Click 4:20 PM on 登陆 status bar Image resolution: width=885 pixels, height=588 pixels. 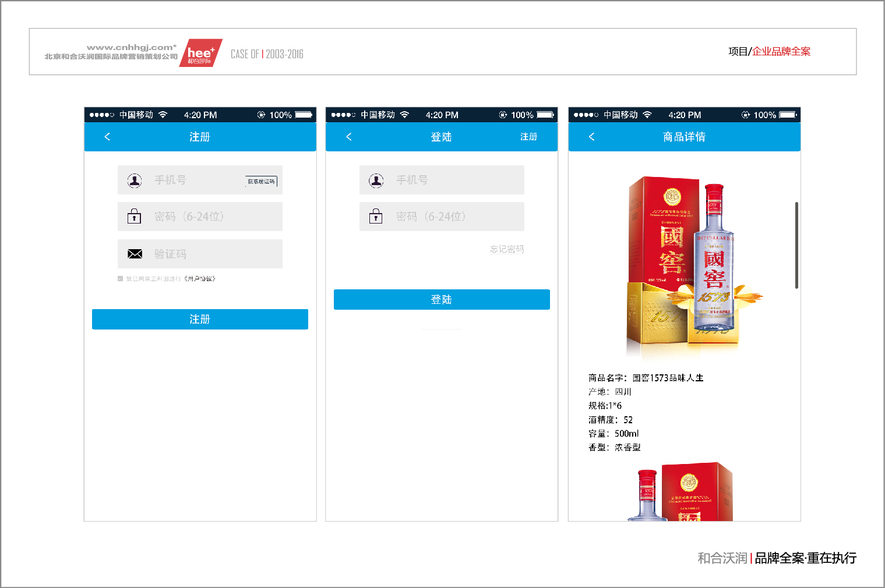[442, 115]
